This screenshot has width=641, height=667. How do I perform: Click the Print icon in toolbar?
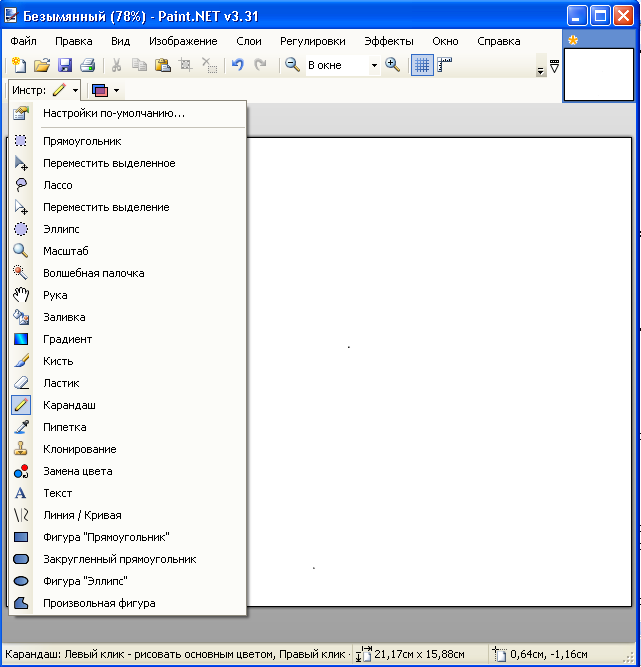pyautogui.click(x=88, y=65)
